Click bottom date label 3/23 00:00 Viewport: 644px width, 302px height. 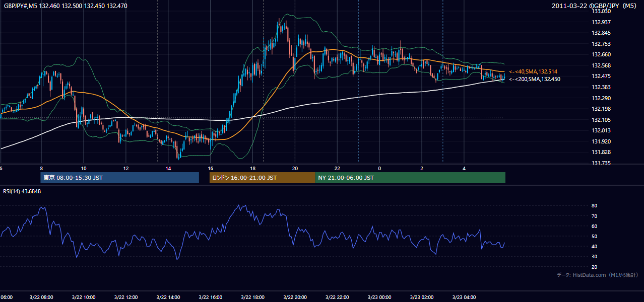pos(379,297)
